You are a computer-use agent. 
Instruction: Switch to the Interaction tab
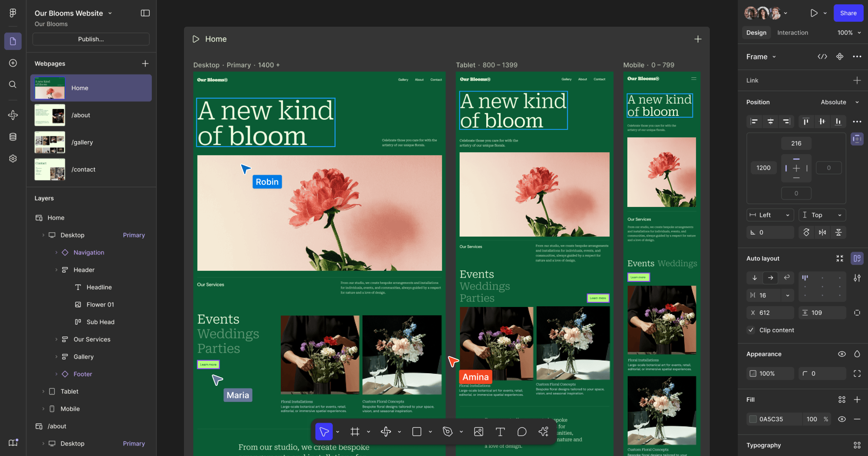(793, 32)
